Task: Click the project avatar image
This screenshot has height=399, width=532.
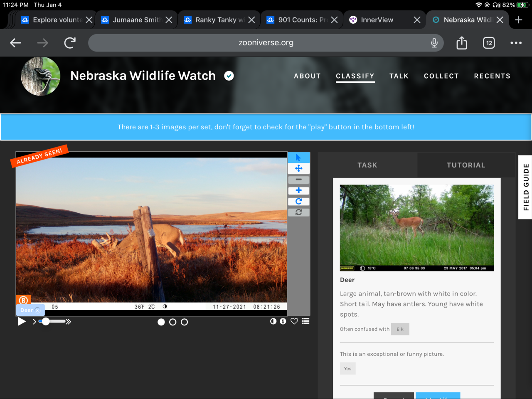Action: [40, 76]
